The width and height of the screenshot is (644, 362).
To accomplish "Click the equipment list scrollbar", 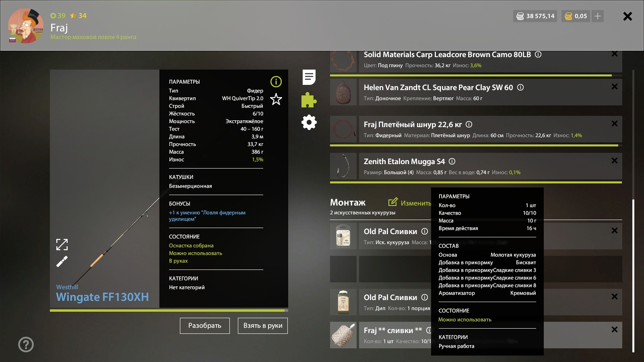I will tap(633, 274).
